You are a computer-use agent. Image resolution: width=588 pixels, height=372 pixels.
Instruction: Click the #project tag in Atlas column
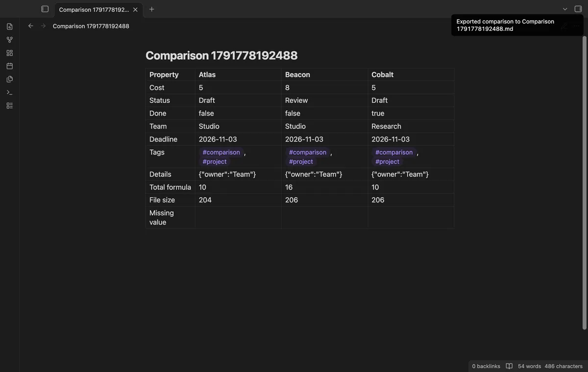(215, 162)
